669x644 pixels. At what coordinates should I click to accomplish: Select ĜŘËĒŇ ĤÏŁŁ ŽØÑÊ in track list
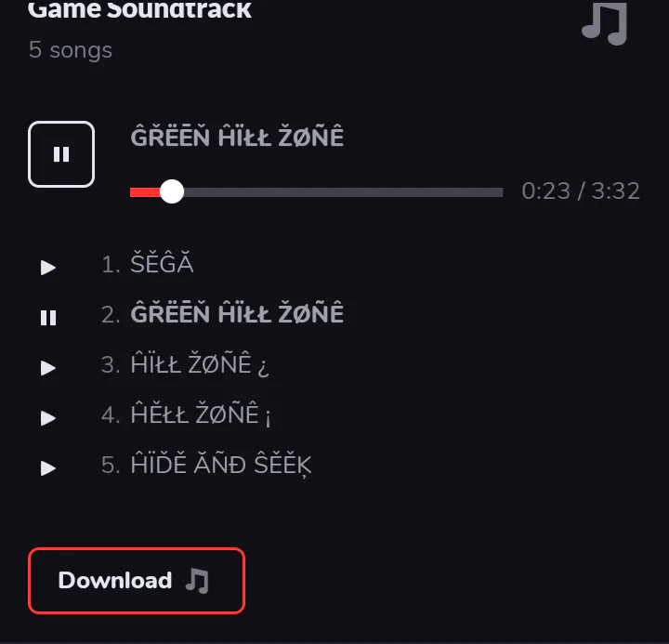pyautogui.click(x=237, y=314)
